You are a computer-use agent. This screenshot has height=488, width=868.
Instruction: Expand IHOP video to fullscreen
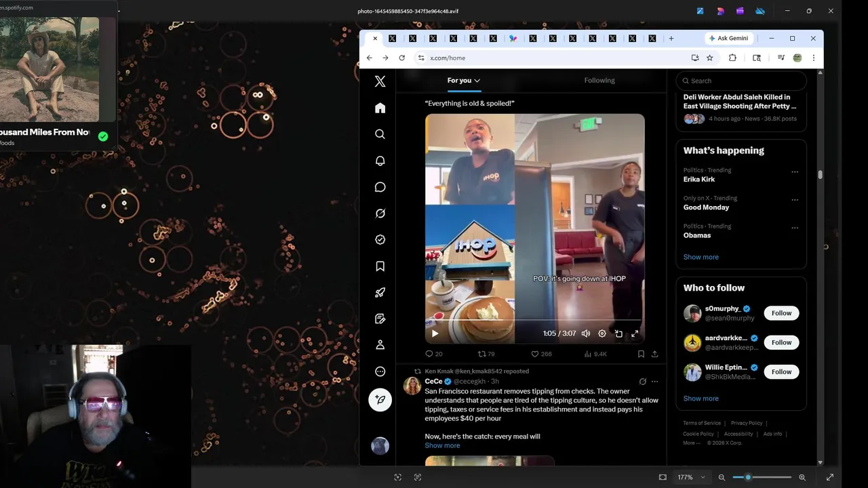tap(635, 333)
